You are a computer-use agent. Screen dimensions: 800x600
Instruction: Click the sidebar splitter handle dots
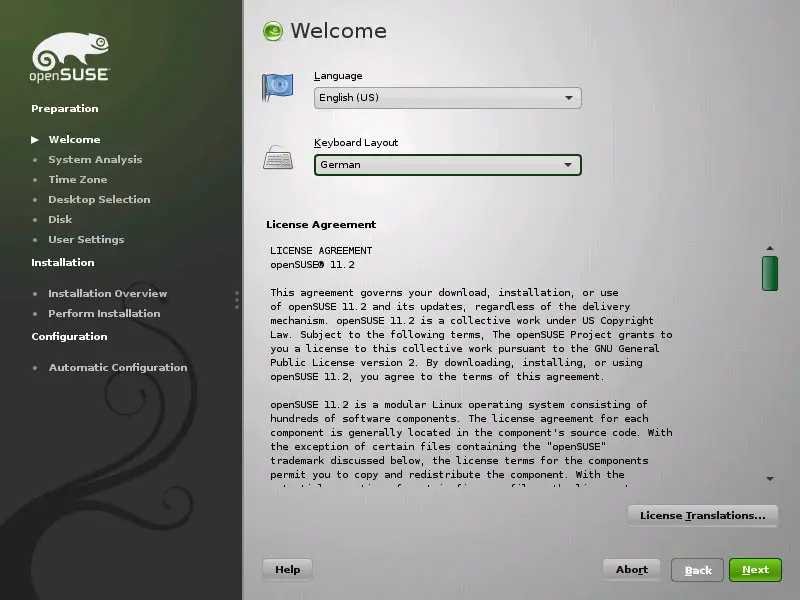coord(237,300)
